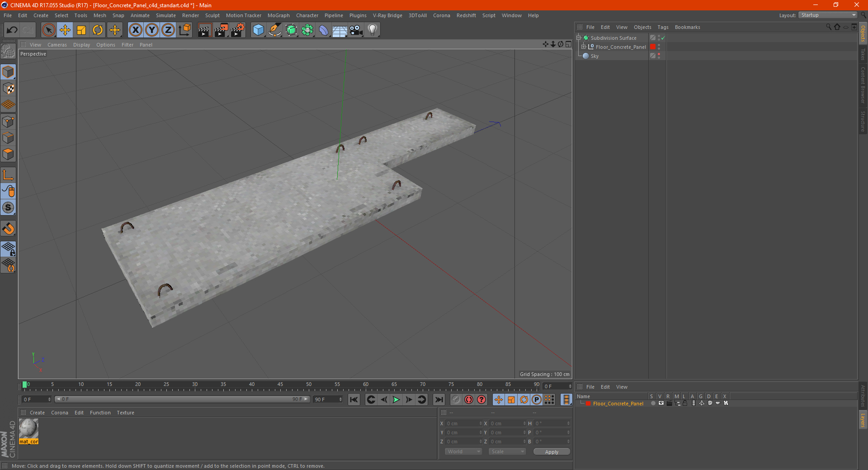Open the World coordinate dropdown

pyautogui.click(x=463, y=451)
